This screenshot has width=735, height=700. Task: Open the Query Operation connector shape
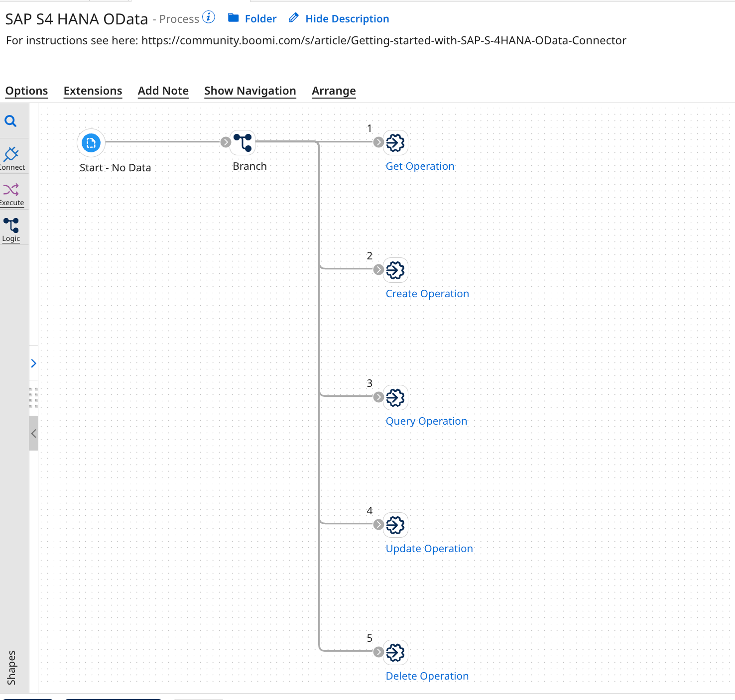[x=395, y=397]
